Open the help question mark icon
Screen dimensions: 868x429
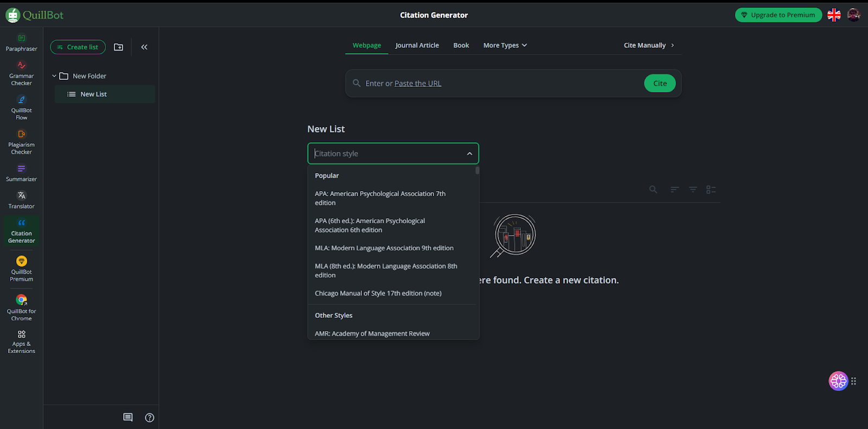click(150, 418)
